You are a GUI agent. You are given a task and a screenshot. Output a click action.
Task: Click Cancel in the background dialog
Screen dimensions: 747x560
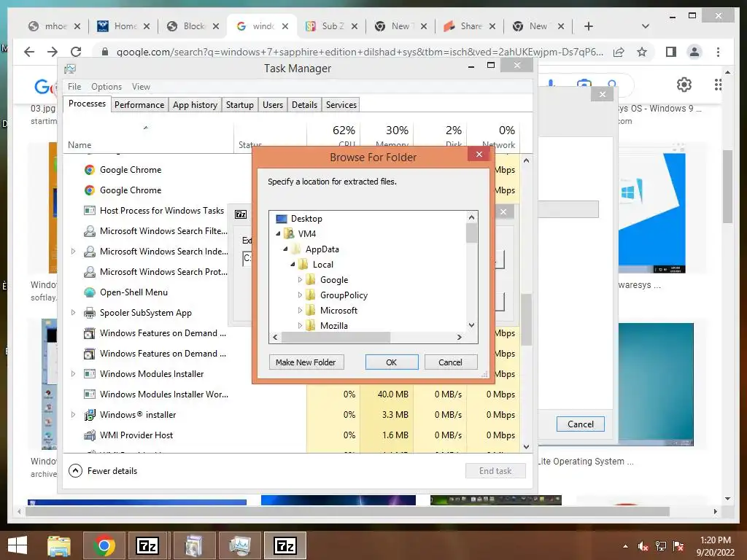[580, 424]
